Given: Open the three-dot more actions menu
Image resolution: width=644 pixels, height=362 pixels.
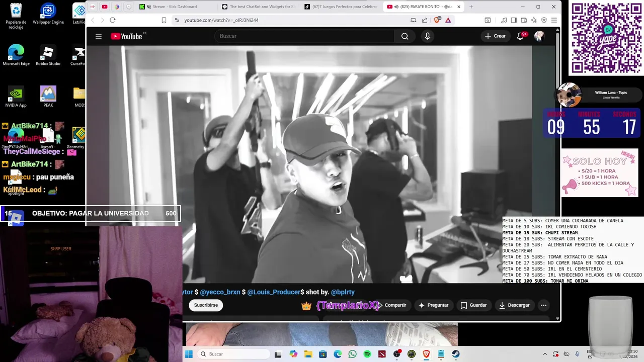Looking at the screenshot, I should (x=543, y=305).
